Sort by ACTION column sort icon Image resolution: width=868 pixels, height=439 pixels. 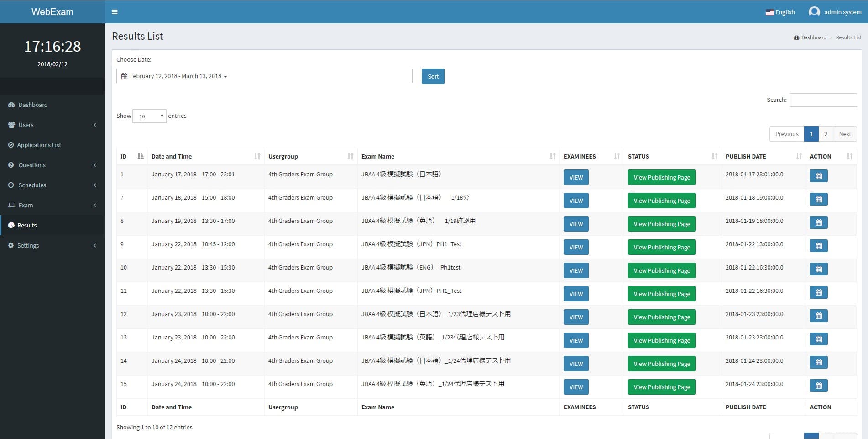pos(850,156)
